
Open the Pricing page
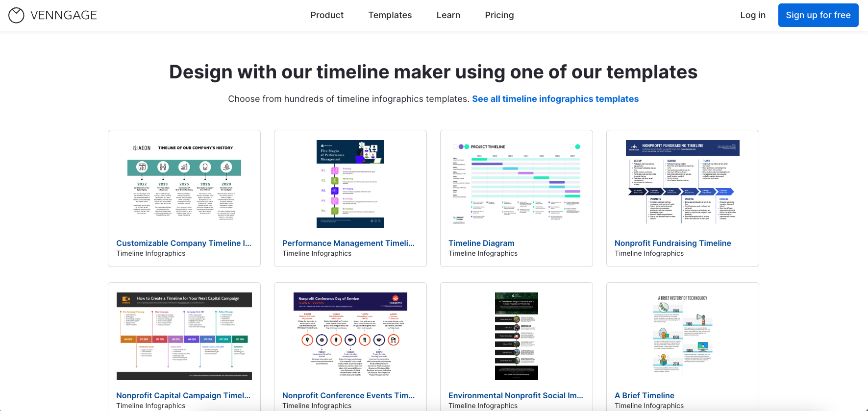tap(499, 15)
